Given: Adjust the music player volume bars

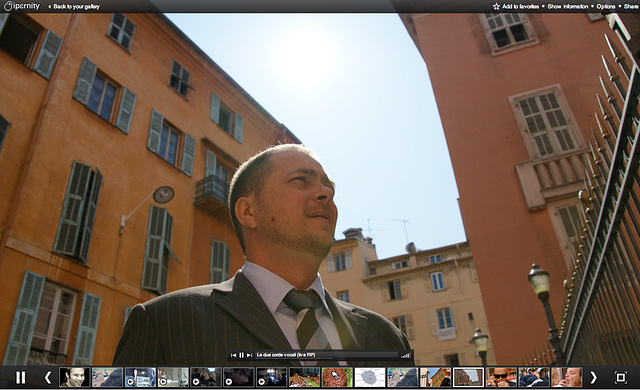Looking at the screenshot, I should (405, 355).
